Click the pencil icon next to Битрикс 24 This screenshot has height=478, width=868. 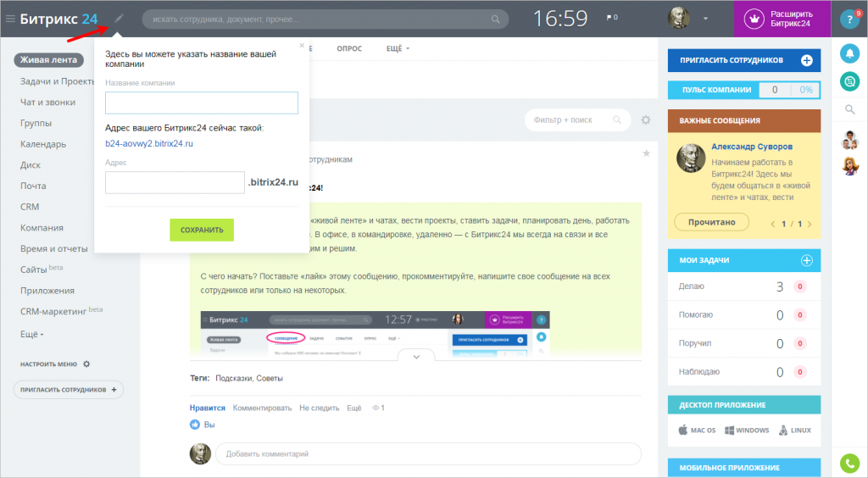(120, 18)
